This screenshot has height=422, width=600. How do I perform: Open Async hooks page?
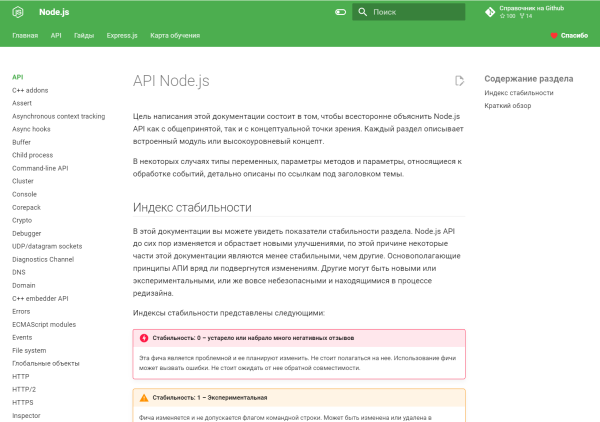31,129
